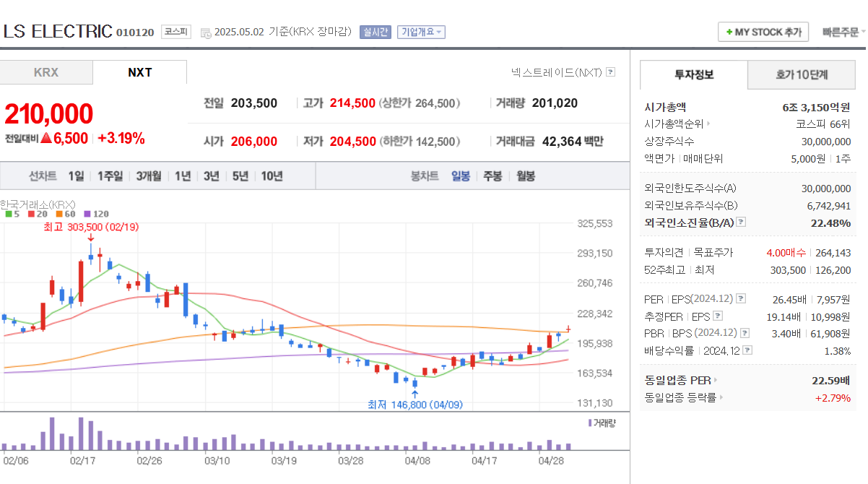This screenshot has height=484, width=868.
Task: Open the 기업개요 dropdown
Action: [x=421, y=32]
